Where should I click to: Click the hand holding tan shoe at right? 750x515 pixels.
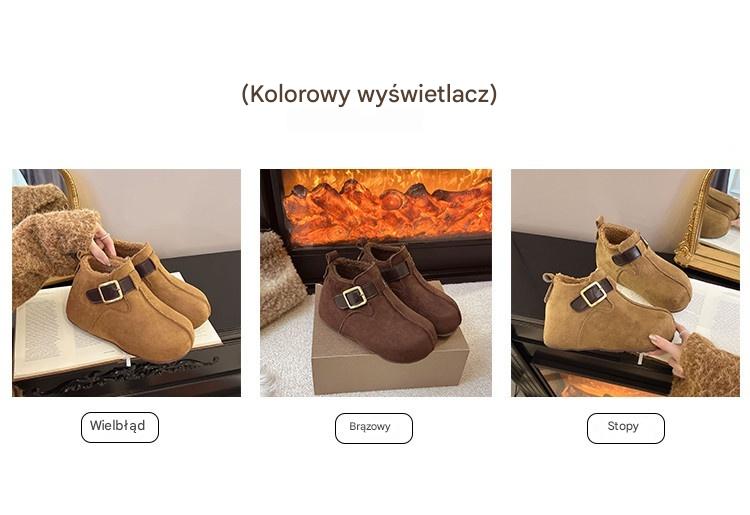tap(670, 351)
